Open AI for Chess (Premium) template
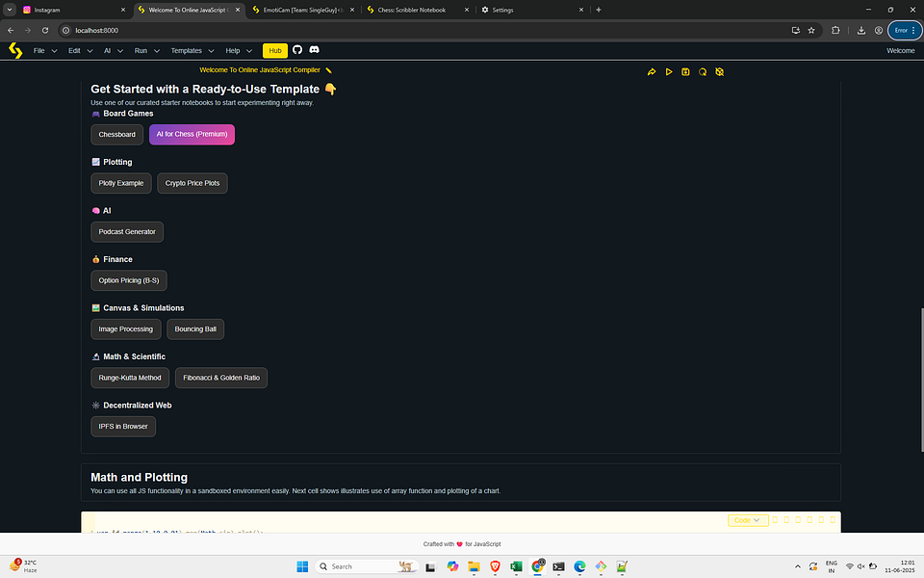This screenshot has width=924, height=578. 192,135
